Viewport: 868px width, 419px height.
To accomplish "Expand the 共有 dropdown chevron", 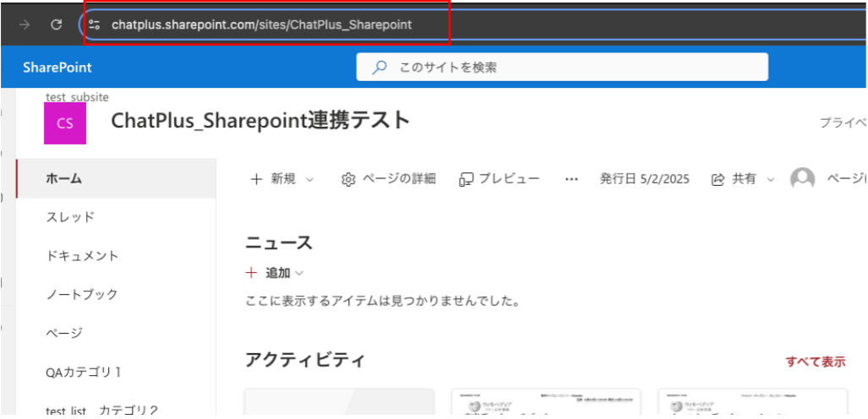I will pyautogui.click(x=770, y=179).
